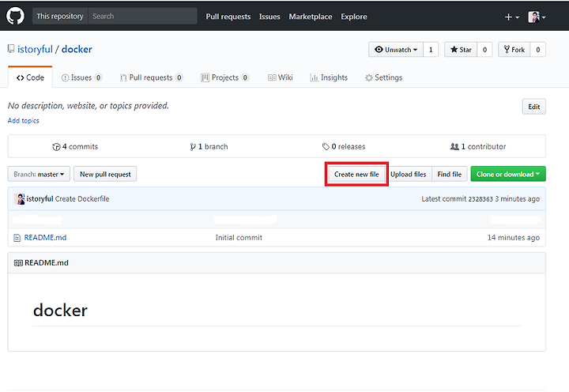Open the Wiki tab

tap(280, 77)
